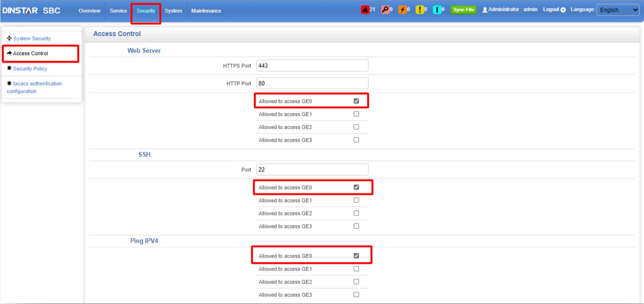Open the Language dropdown
The image size is (644, 304).
coord(618,10)
